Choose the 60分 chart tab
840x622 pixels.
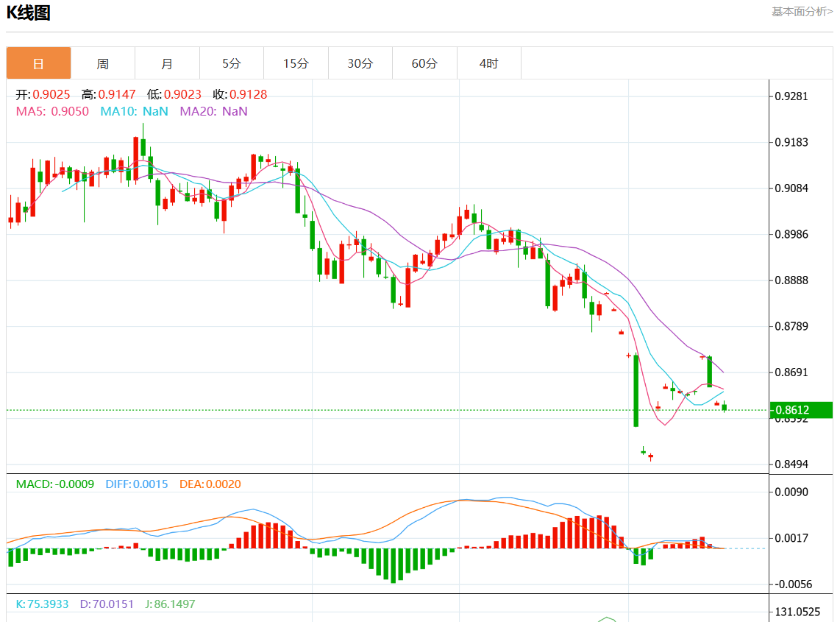[x=424, y=63]
